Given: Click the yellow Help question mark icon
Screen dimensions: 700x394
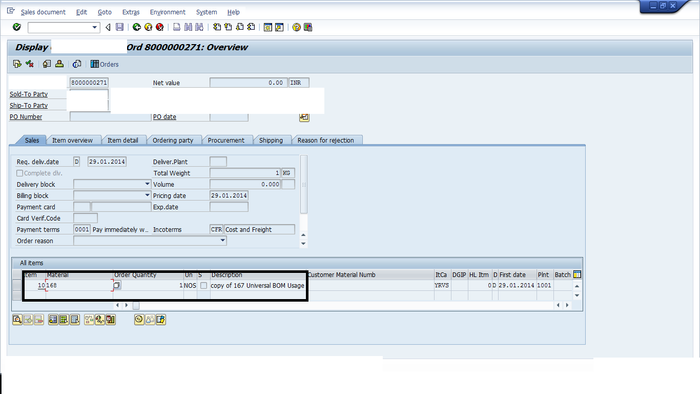Looking at the screenshot, I should pyautogui.click(x=296, y=27).
